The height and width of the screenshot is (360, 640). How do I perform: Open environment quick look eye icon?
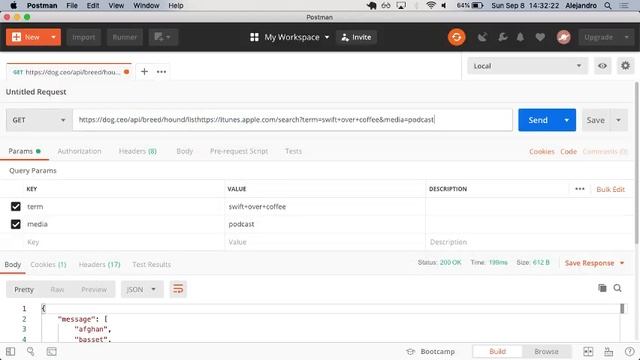602,66
